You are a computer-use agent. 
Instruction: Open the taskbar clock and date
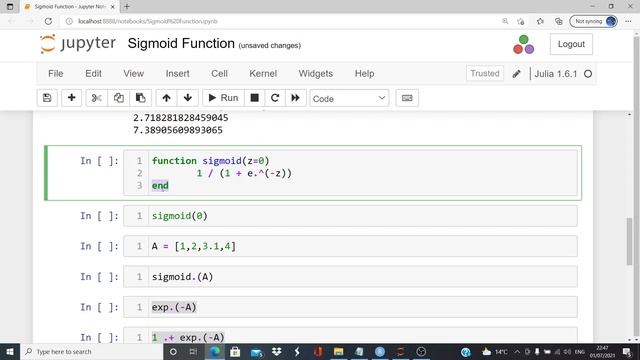(x=602, y=351)
